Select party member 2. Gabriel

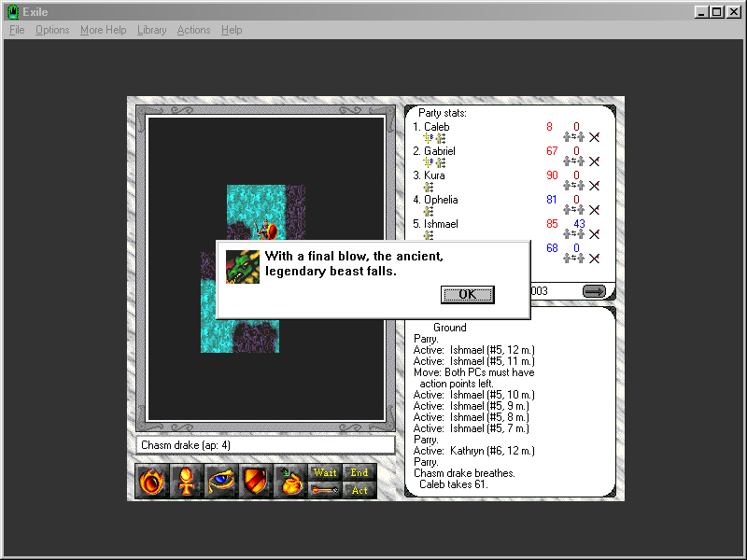(434, 151)
